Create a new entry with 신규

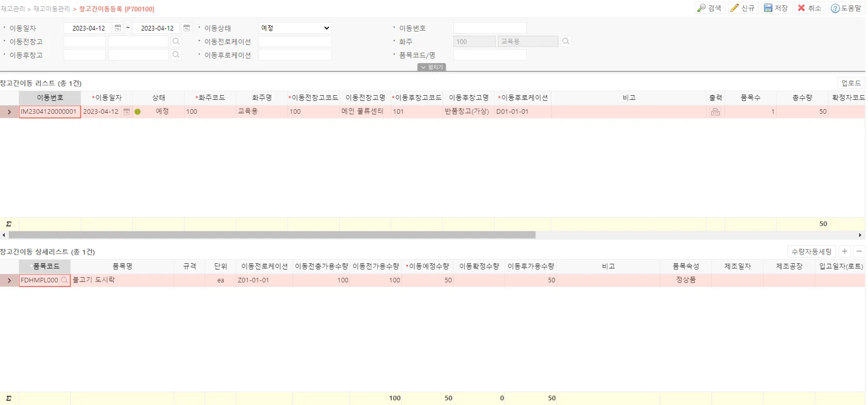point(742,8)
